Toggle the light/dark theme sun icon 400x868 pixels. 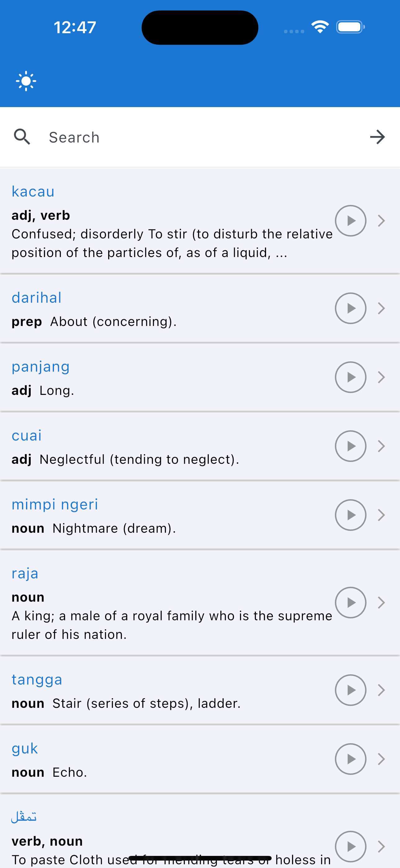26,81
